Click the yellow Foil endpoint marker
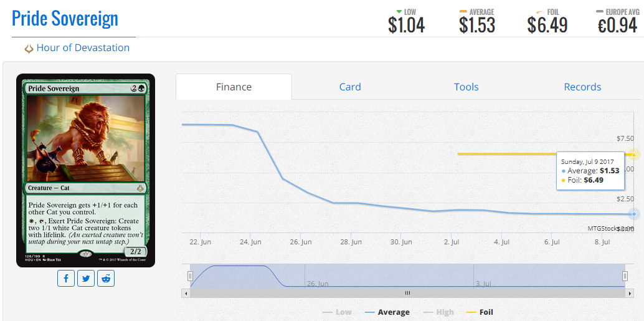The height and width of the screenshot is (321, 644). (x=634, y=154)
